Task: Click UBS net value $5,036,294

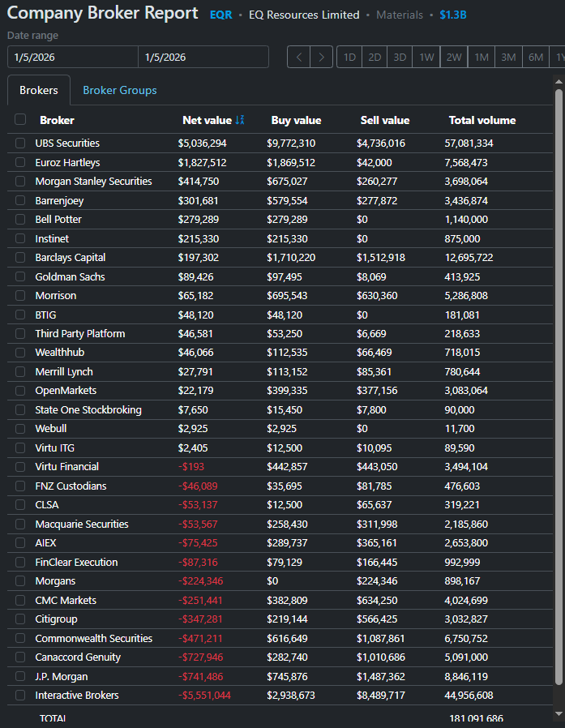Action: click(203, 143)
